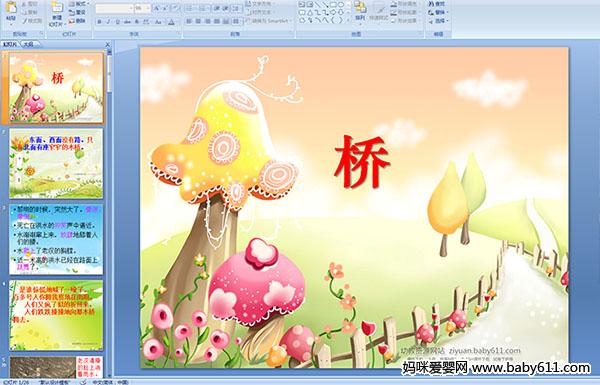600x385 pixels.
Task: Click the Find binoculars icon
Action: point(431,4)
